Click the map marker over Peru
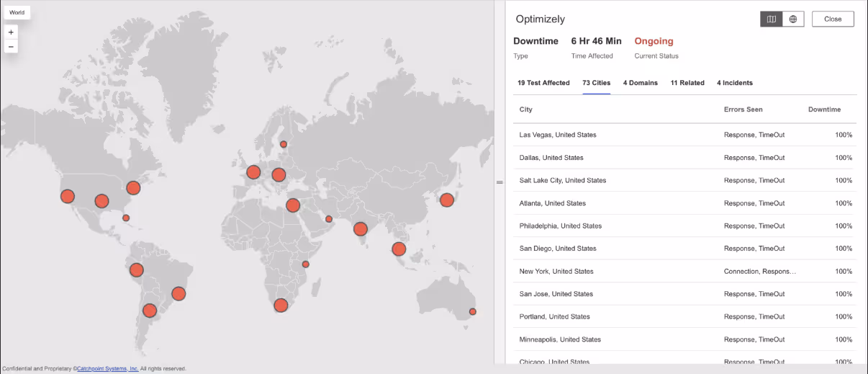Screen dimensions: 868x374 click(x=137, y=270)
